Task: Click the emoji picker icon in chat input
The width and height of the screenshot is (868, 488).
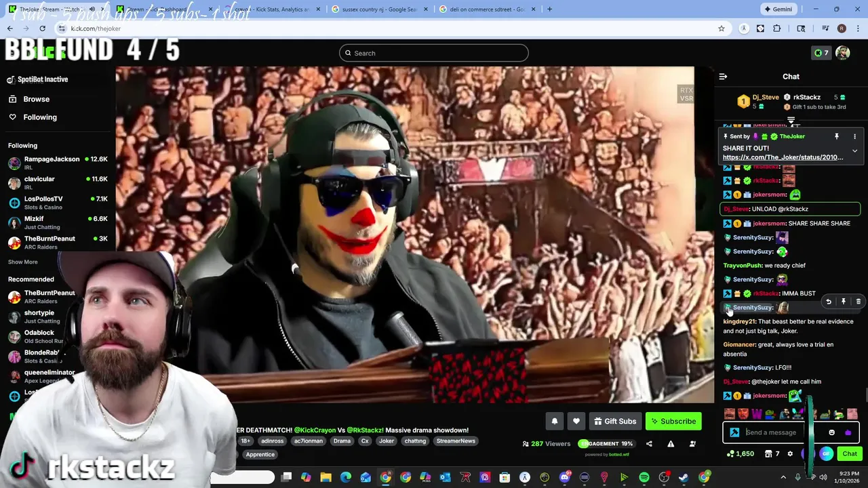Action: [832, 432]
